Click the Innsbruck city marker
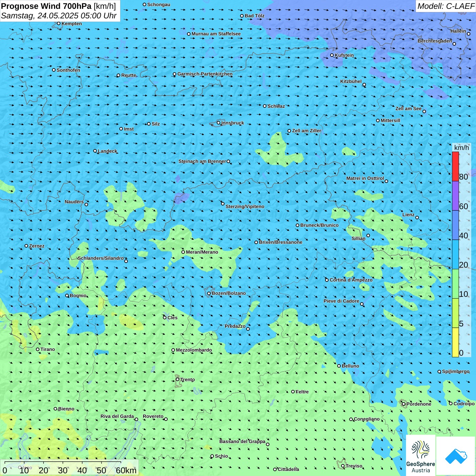This screenshot has width=476, height=476. [x=219, y=123]
